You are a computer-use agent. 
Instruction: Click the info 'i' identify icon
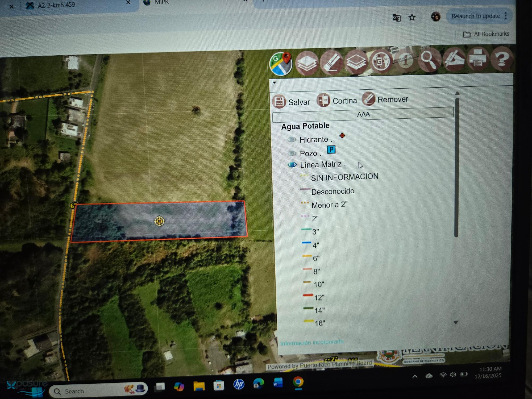pyautogui.click(x=405, y=60)
